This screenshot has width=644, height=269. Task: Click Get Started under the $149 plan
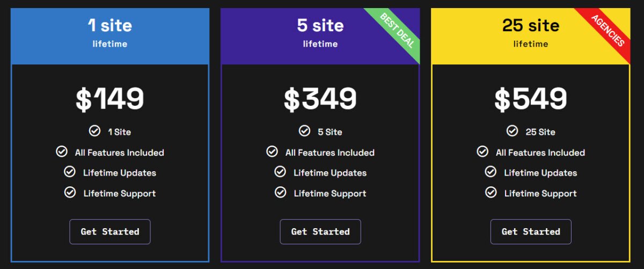pyautogui.click(x=110, y=231)
